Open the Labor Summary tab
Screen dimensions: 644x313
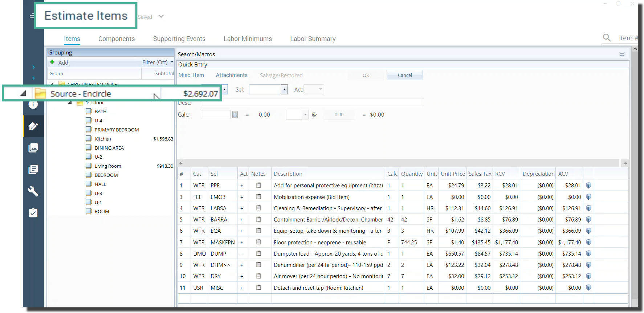pyautogui.click(x=313, y=38)
